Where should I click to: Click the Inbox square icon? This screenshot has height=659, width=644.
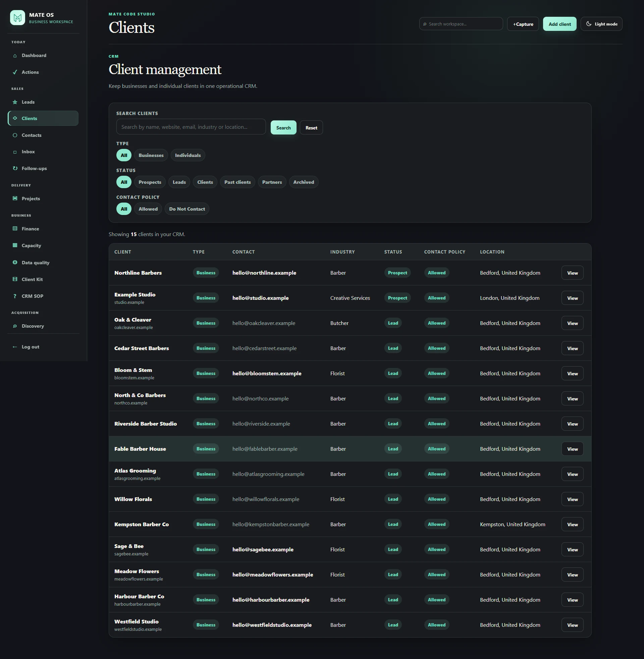(x=15, y=152)
